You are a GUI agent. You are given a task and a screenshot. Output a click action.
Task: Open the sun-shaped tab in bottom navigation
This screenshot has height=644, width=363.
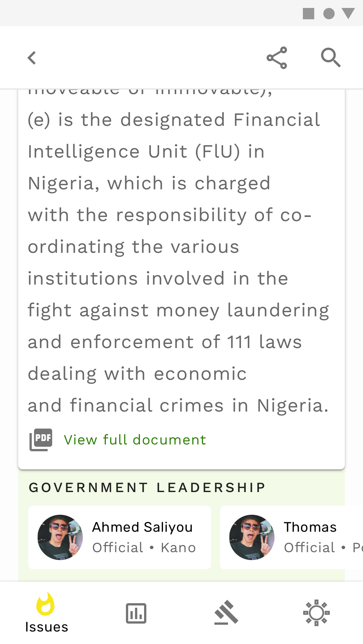pos(316,613)
